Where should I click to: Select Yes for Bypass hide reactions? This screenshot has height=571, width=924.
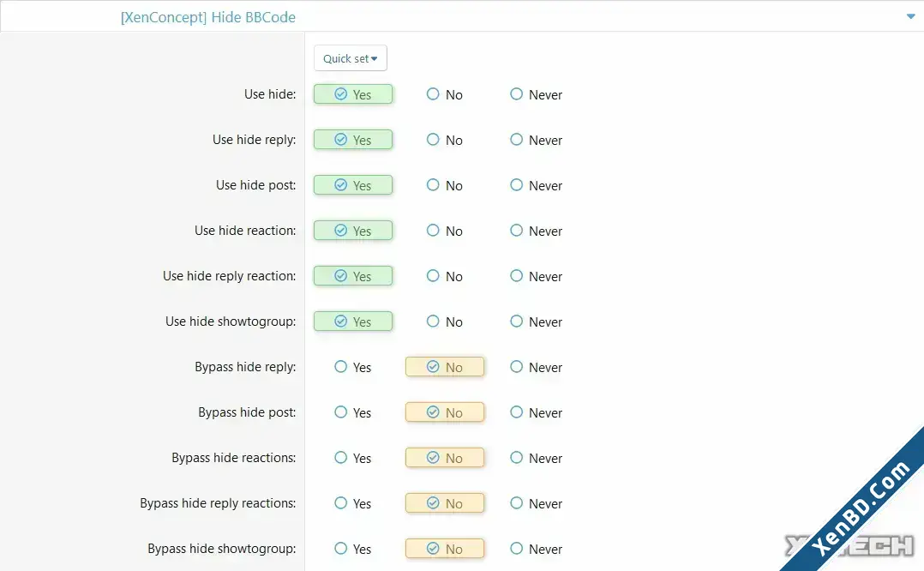click(x=352, y=457)
